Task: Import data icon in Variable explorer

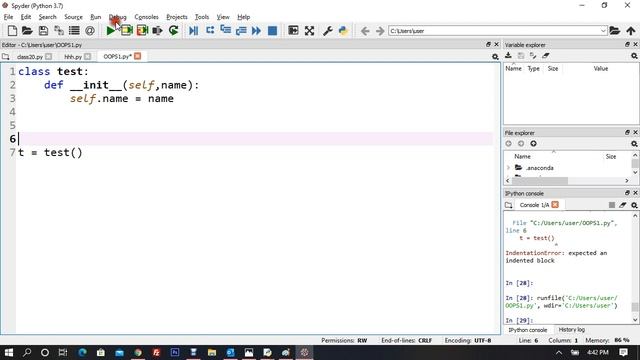Action: coord(508,56)
